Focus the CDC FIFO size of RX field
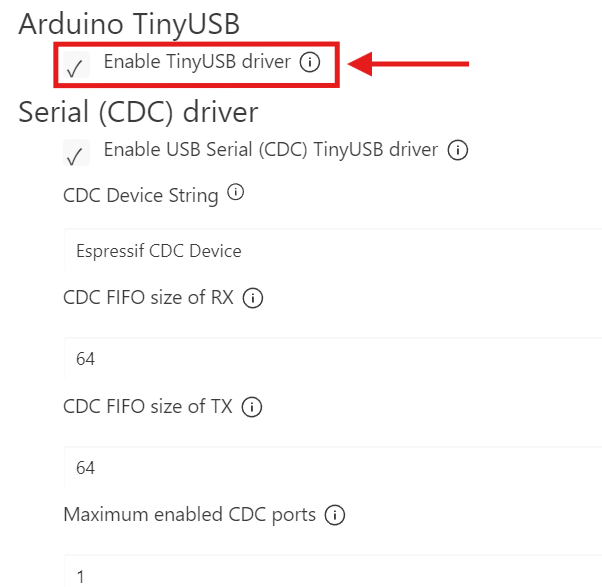 pyautogui.click(x=330, y=359)
